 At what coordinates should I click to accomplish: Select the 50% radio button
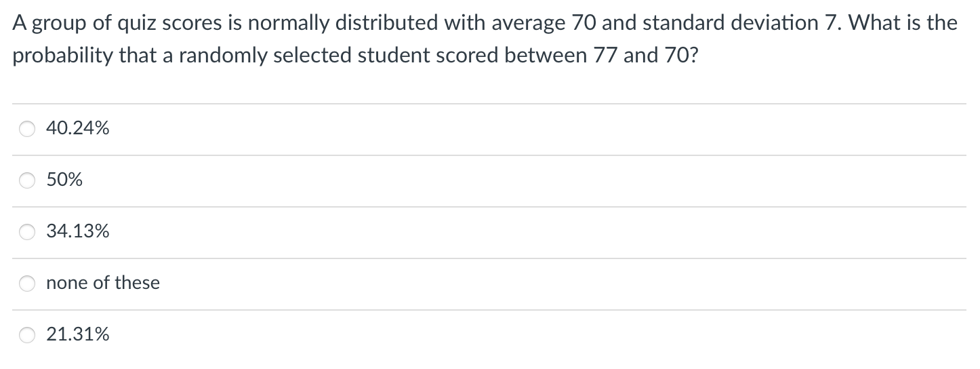pos(28,181)
